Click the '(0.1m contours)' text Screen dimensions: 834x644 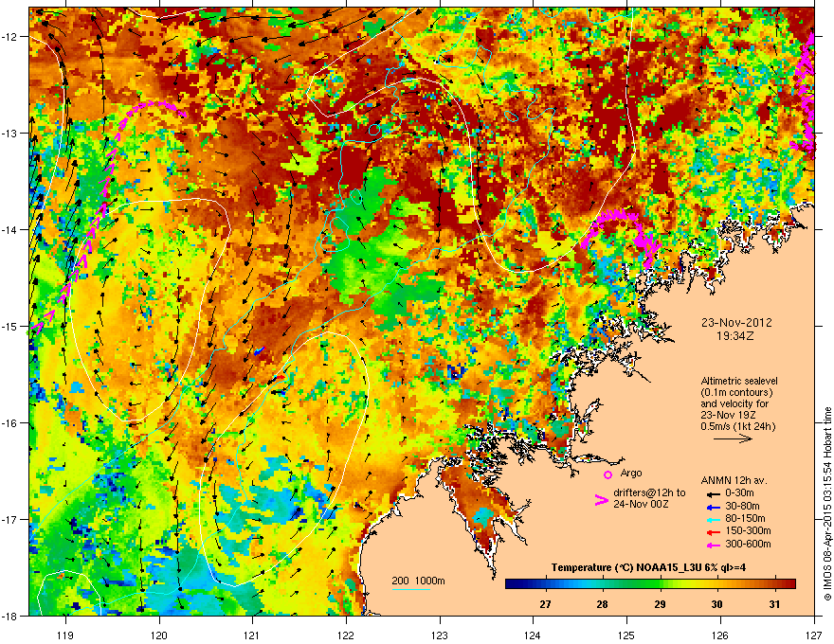pyautogui.click(x=737, y=392)
